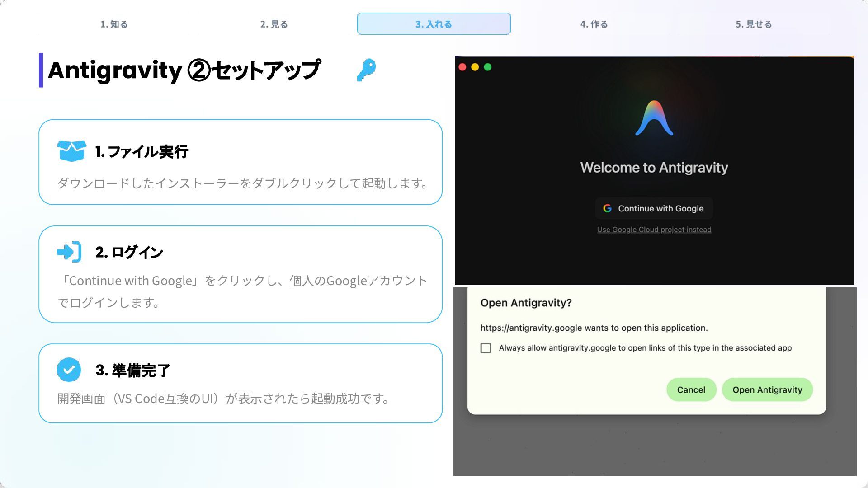Click the box icon for ファイル実行
The height and width of the screenshot is (488, 868).
coord(71,151)
